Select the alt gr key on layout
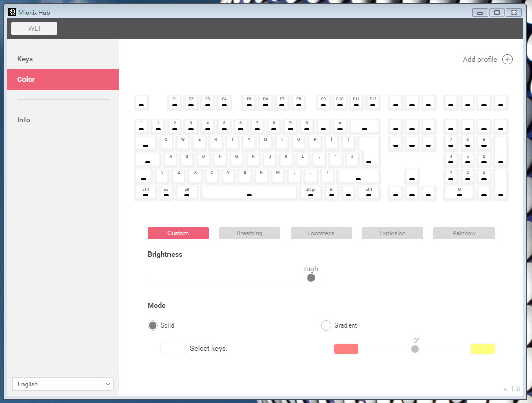Viewport: 532px width, 403px height. pyautogui.click(x=311, y=193)
